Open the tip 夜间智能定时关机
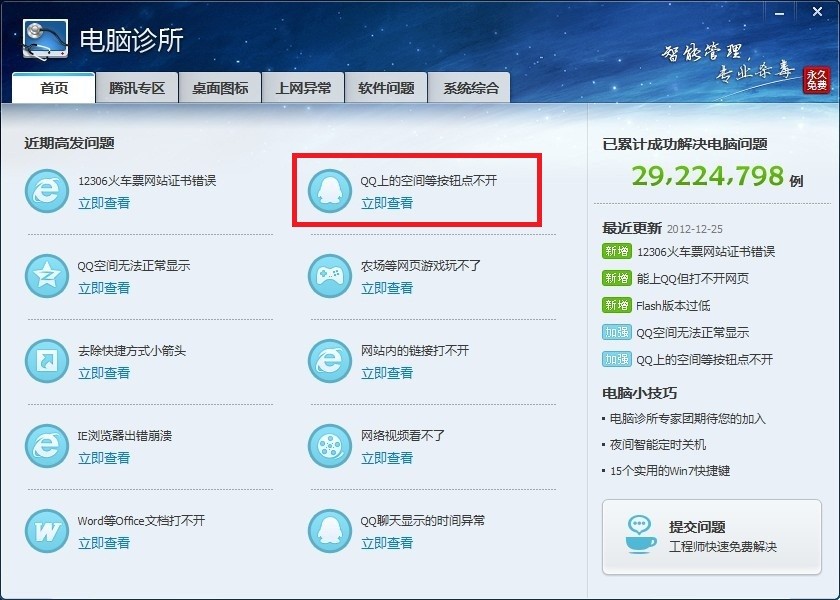Screen dimensions: 840x600 (658, 444)
